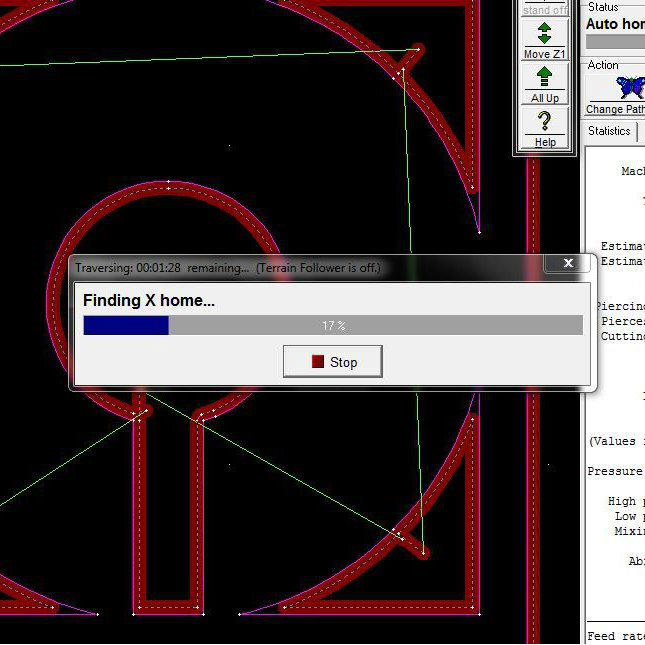This screenshot has height=645, width=645.
Task: Click the 'Finding X home...' message text
Action: pyautogui.click(x=149, y=300)
